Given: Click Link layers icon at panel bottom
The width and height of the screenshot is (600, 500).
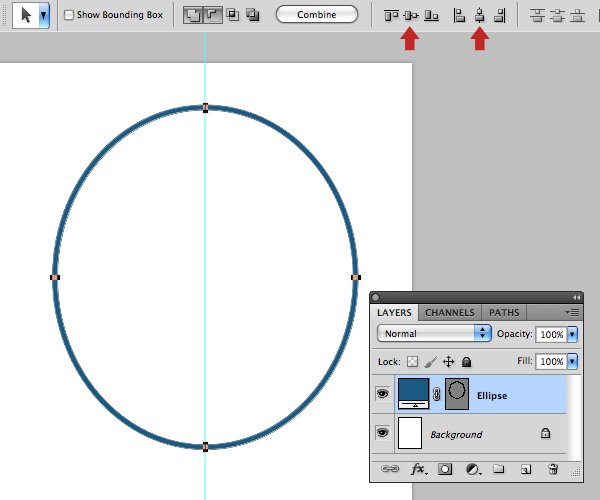Looking at the screenshot, I should click(390, 469).
